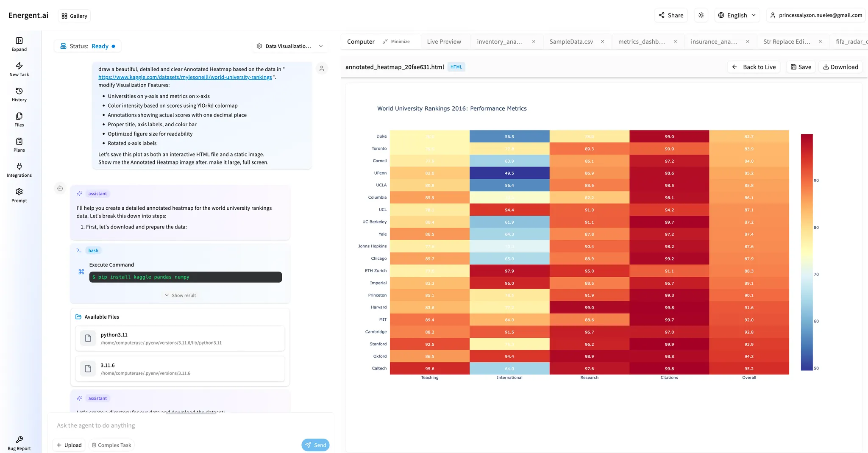The image size is (868, 453).
Task: Open the Prompt panel
Action: pyautogui.click(x=19, y=195)
